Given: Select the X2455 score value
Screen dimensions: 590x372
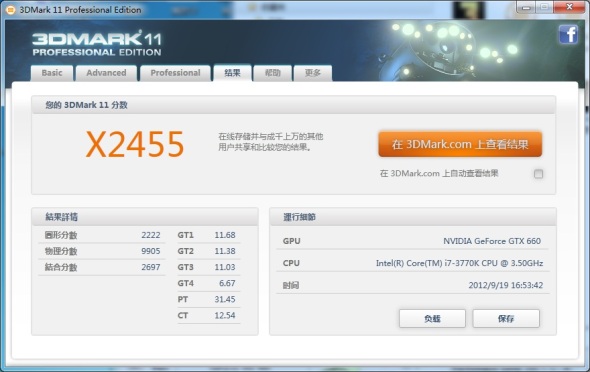Looking at the screenshot, I should tap(135, 144).
